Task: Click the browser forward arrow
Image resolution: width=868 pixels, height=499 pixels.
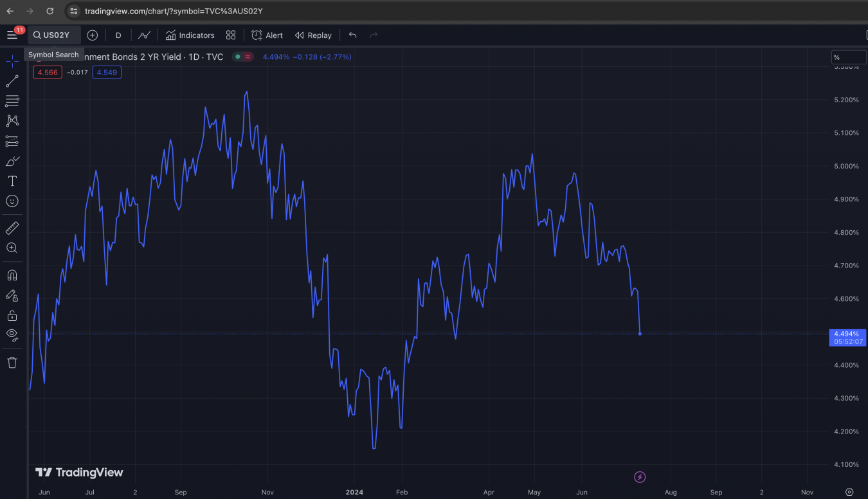Action: click(x=30, y=11)
